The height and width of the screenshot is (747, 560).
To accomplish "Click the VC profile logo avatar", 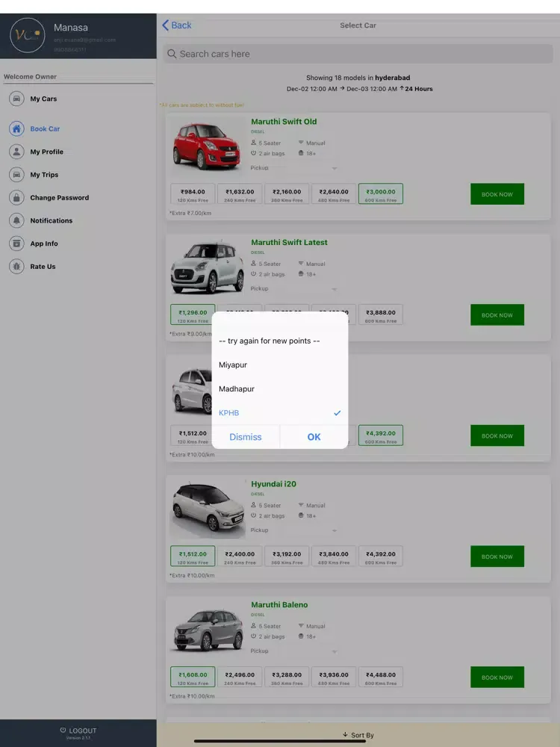I will [28, 35].
